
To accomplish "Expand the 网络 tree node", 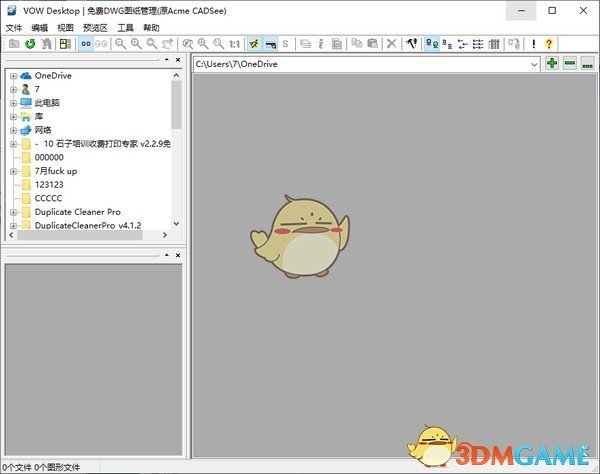I will pyautogui.click(x=13, y=130).
